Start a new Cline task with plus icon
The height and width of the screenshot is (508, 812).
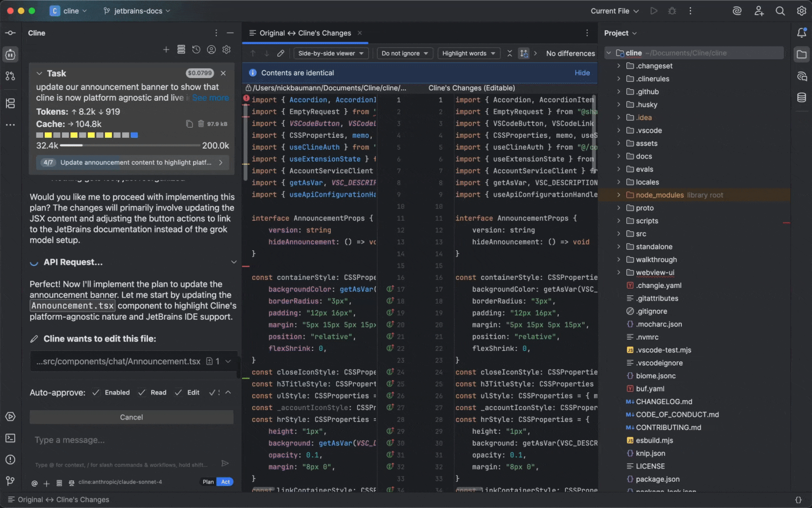(x=166, y=49)
